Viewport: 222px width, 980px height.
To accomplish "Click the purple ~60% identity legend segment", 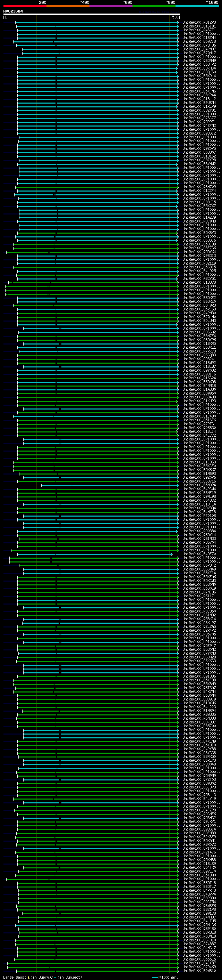I will click(x=111, y=6).
